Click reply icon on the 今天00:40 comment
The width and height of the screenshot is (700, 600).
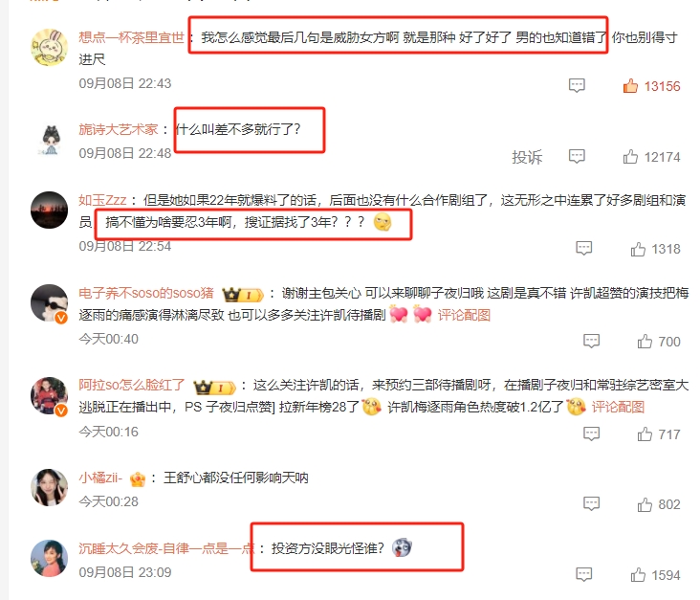(592, 341)
